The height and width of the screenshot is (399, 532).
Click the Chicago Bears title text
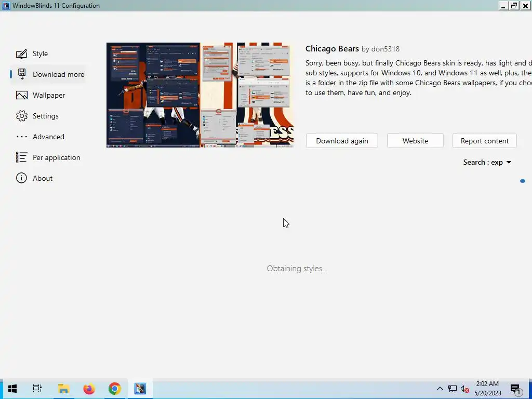332,48
